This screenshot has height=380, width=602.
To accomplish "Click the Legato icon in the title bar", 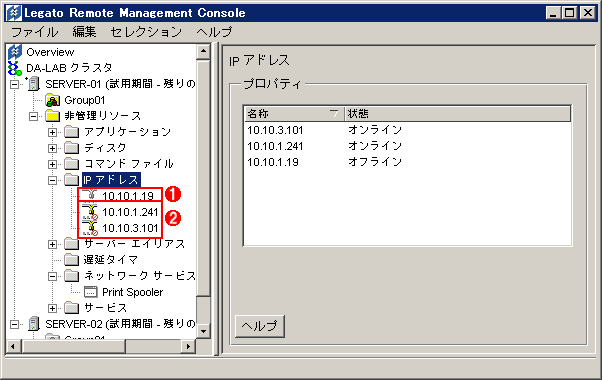I will click(14, 13).
